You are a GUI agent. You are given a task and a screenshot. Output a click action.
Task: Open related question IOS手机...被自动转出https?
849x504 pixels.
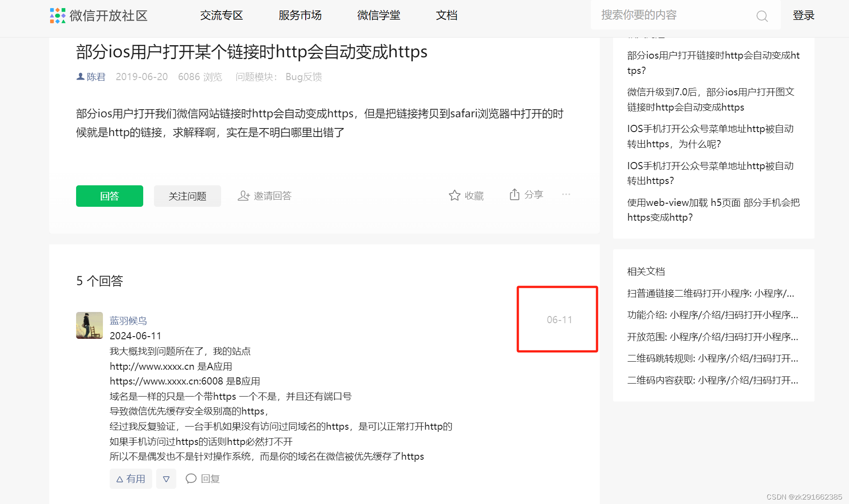click(710, 173)
